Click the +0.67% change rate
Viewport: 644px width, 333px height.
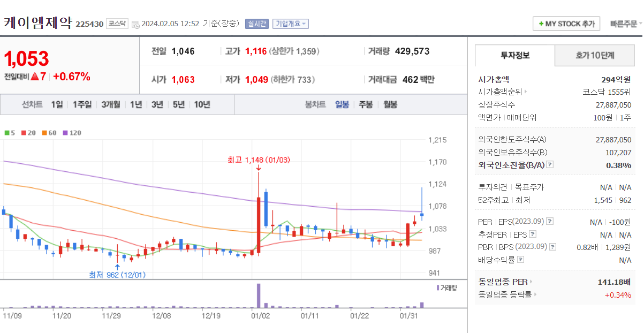click(72, 77)
